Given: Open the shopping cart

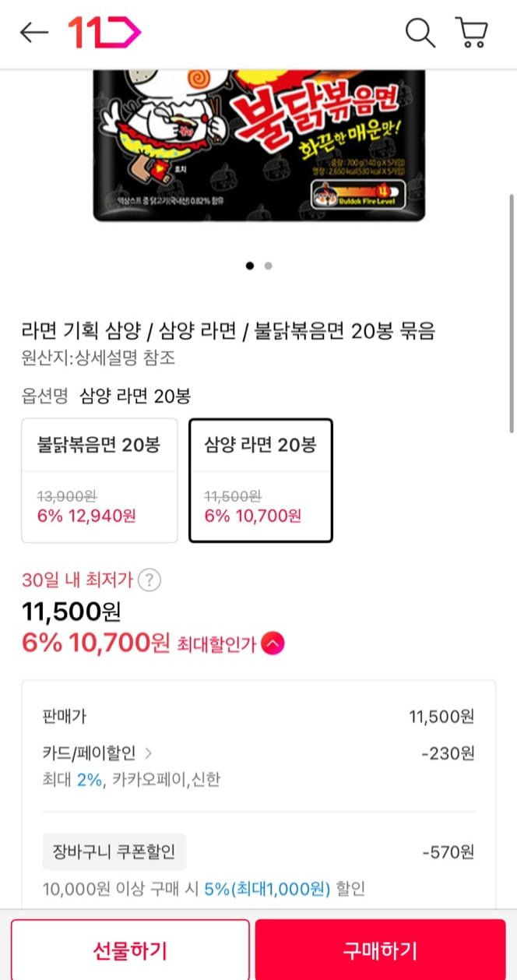Looking at the screenshot, I should coord(472,33).
